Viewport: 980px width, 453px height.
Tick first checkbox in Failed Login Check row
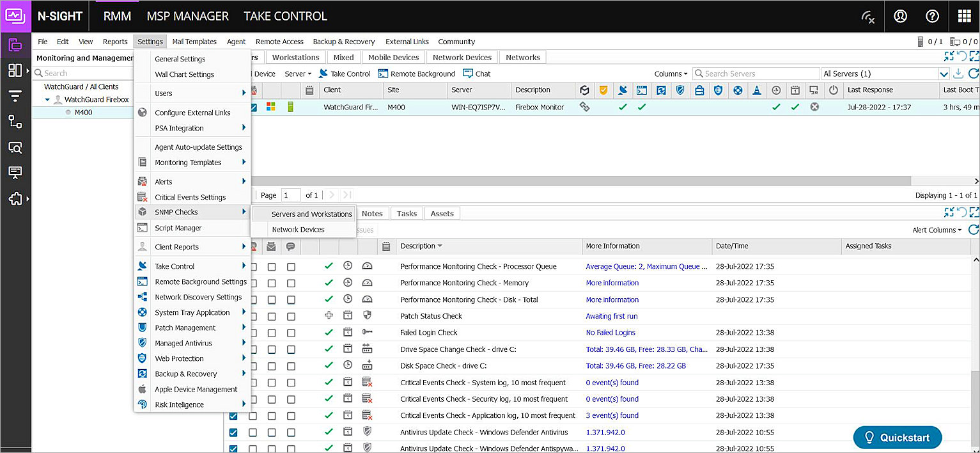253,333
